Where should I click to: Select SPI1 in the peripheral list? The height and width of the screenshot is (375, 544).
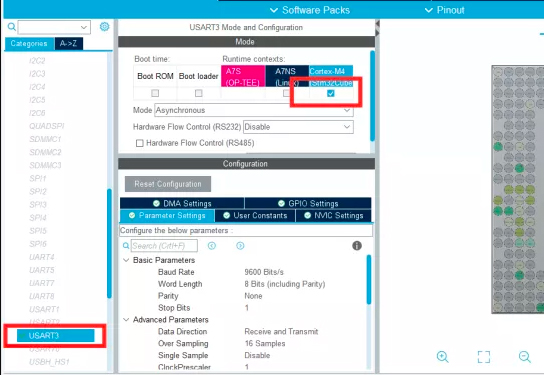tap(38, 178)
